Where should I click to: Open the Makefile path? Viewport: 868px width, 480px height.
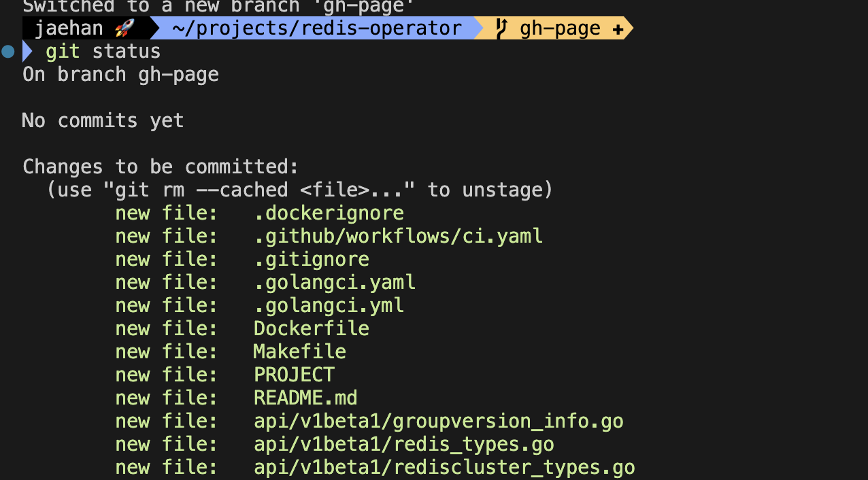(x=300, y=352)
